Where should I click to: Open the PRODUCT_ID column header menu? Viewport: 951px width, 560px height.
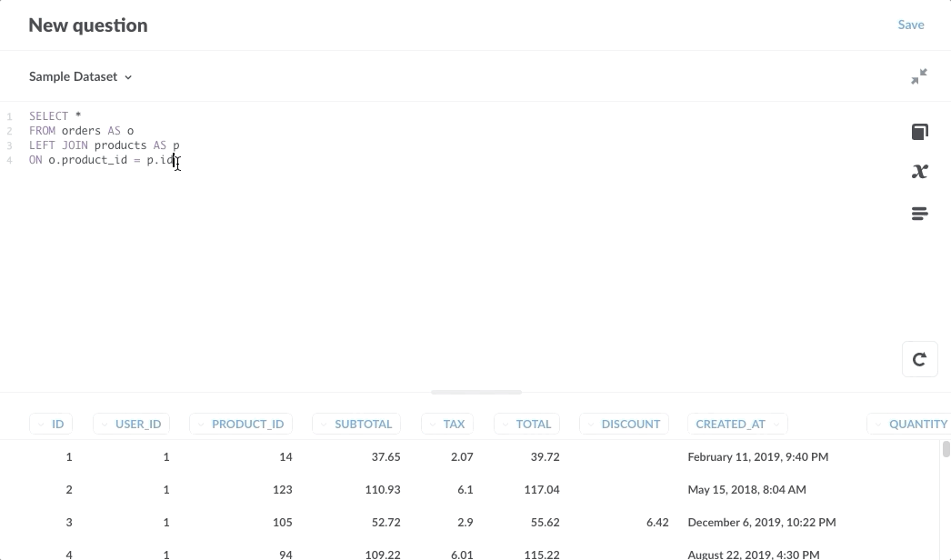coord(241,425)
